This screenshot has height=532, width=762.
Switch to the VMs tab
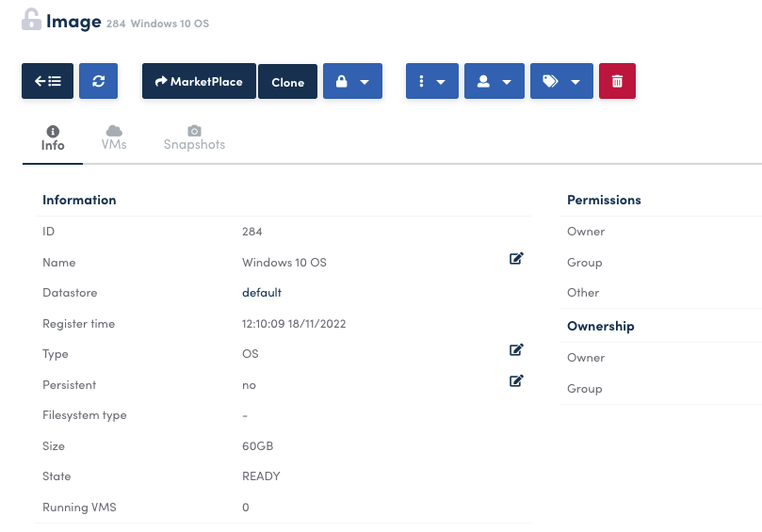coord(114,137)
